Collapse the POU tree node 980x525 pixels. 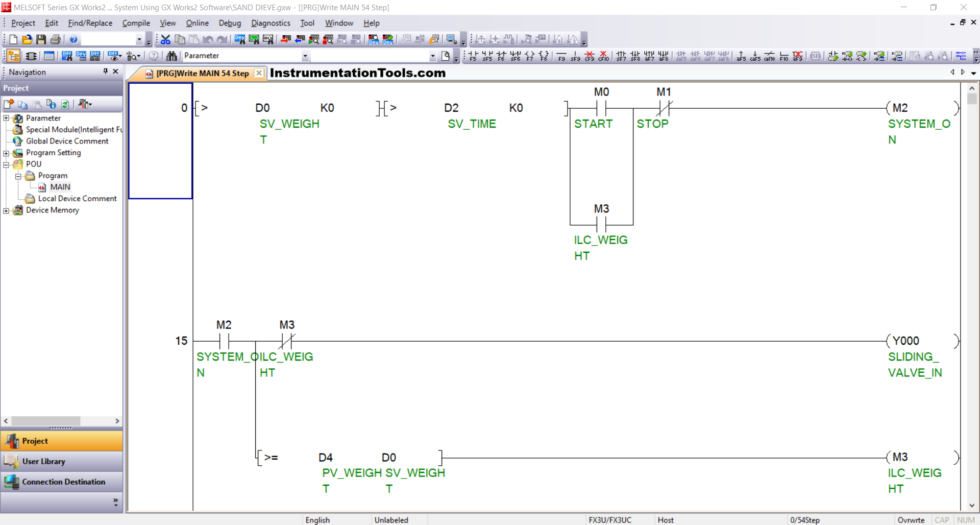click(x=6, y=164)
